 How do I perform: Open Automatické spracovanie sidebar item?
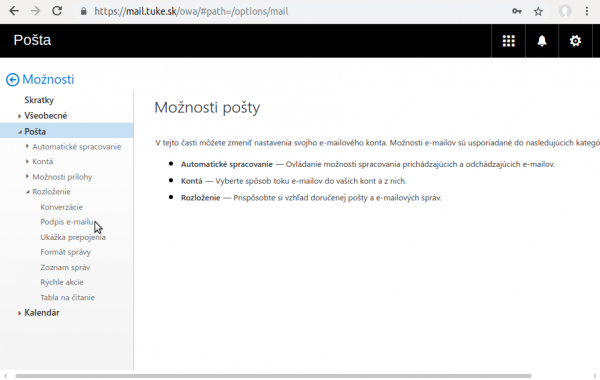[77, 147]
